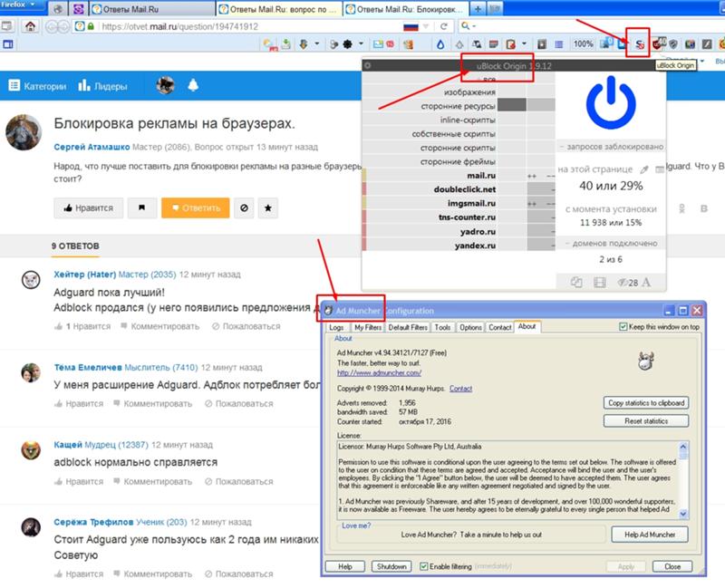The width and height of the screenshot is (725, 588).
Task: Switch to Ответы Mail.Ru: вопрос по tab
Action: coord(279,9)
